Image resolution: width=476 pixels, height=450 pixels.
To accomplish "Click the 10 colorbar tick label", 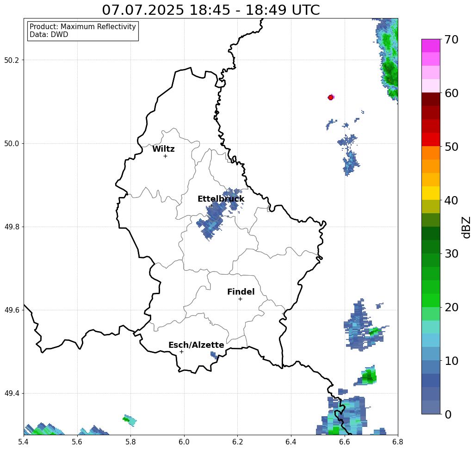I will [451, 361].
